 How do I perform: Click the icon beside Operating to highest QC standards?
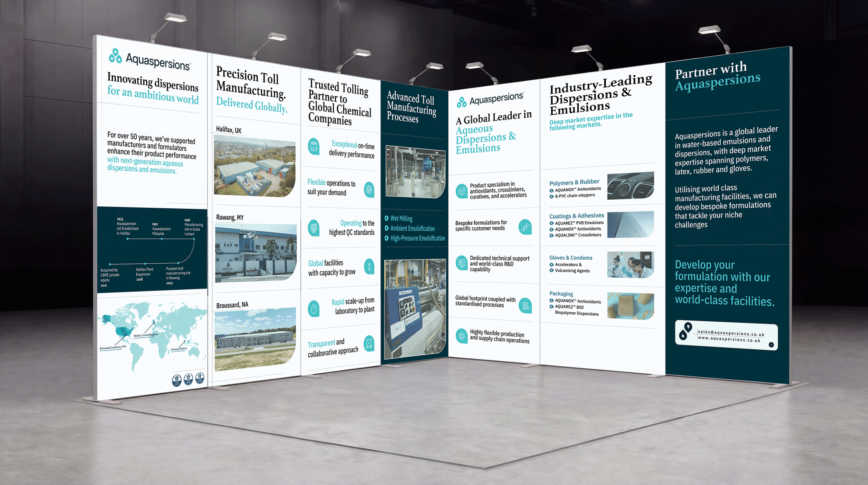click(x=314, y=228)
